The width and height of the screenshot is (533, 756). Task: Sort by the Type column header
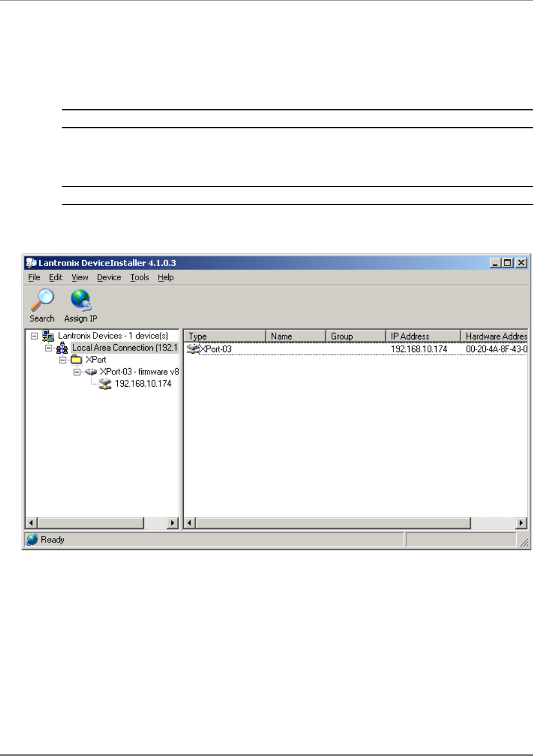[225, 336]
